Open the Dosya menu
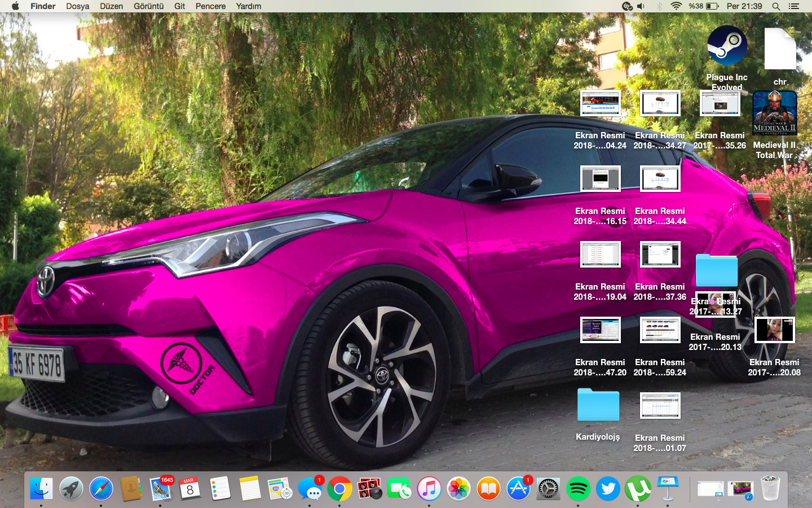This screenshot has width=812, height=508. [x=78, y=6]
